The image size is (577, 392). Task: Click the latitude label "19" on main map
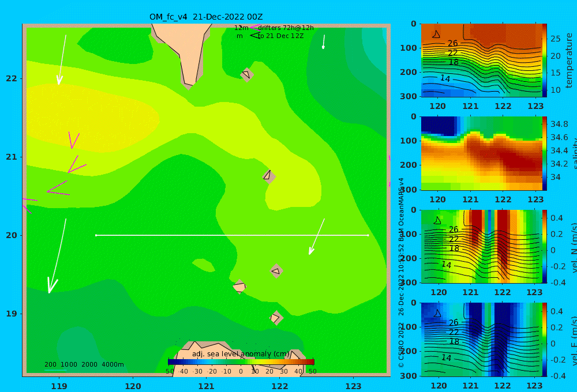(12, 314)
